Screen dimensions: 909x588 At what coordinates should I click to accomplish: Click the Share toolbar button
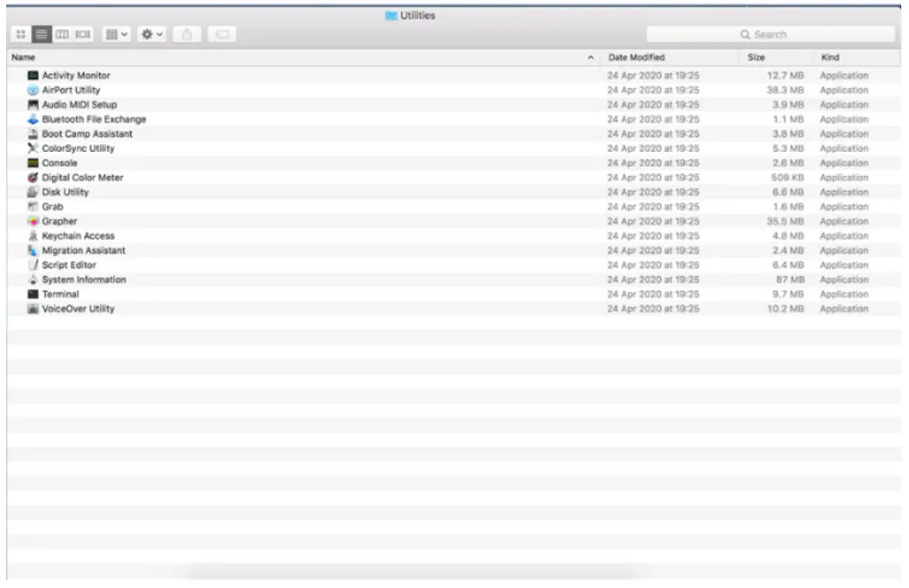[x=186, y=35]
